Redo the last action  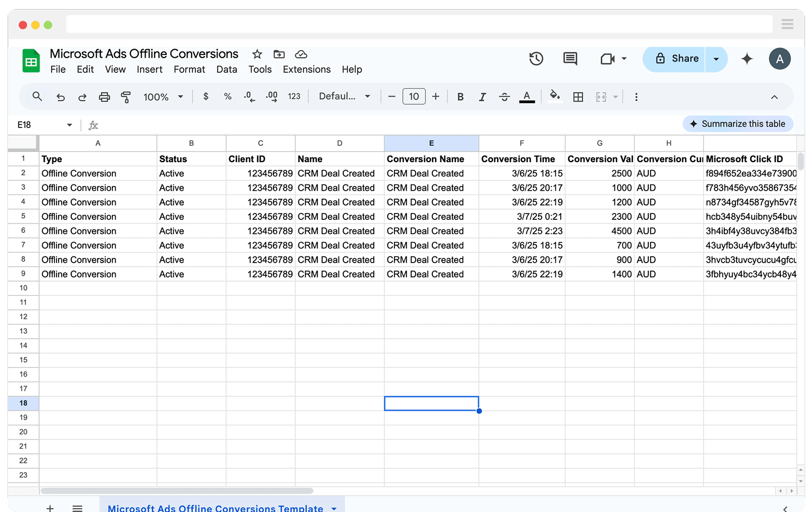pos(82,97)
